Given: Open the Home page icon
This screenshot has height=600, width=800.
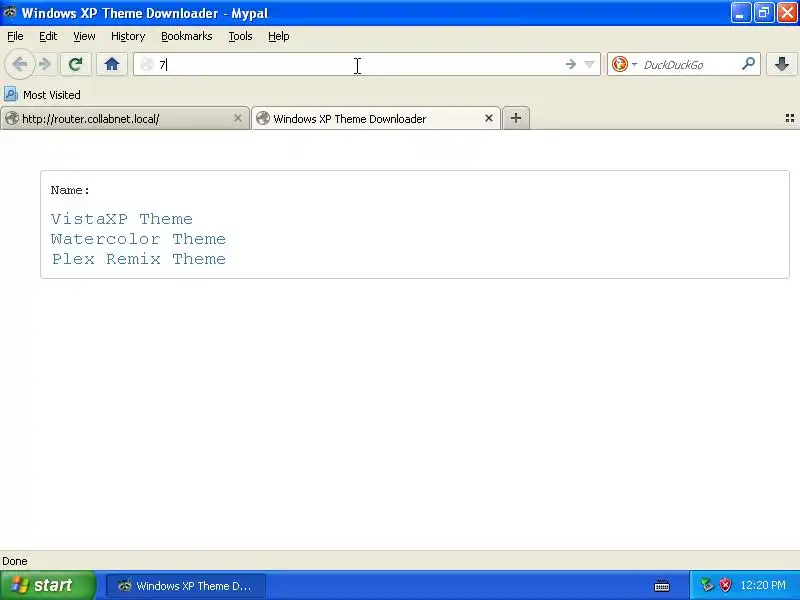Looking at the screenshot, I should pos(112,64).
